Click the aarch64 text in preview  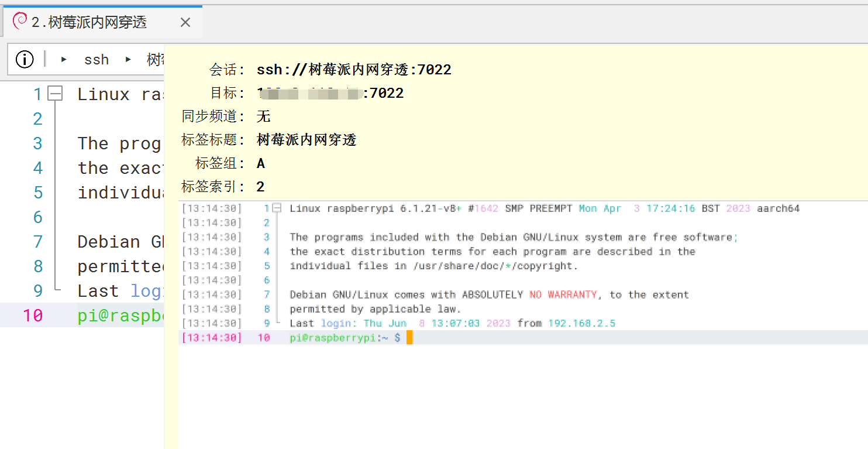pyautogui.click(x=778, y=208)
